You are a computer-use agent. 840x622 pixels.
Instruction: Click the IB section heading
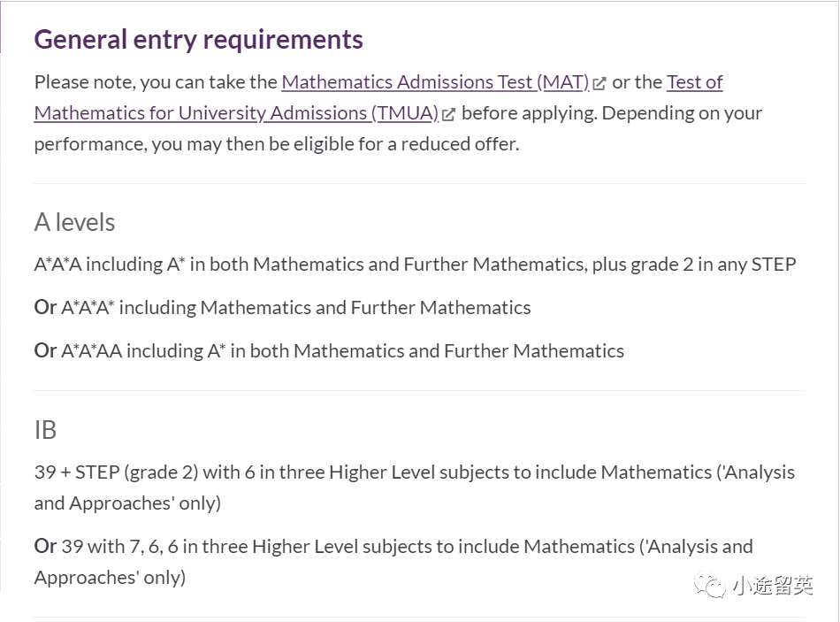pyautogui.click(x=45, y=430)
